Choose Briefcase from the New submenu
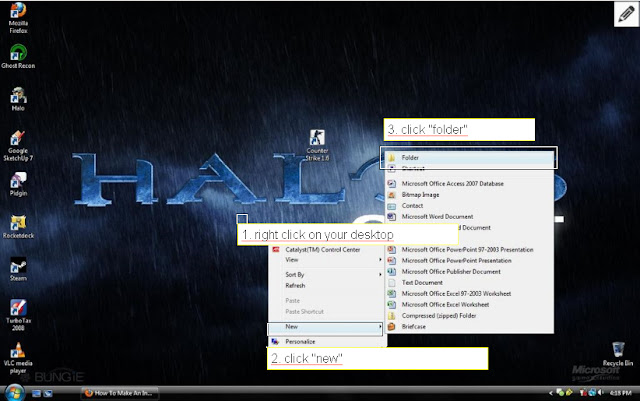Viewport: 640px width, 401px height. [x=469, y=327]
